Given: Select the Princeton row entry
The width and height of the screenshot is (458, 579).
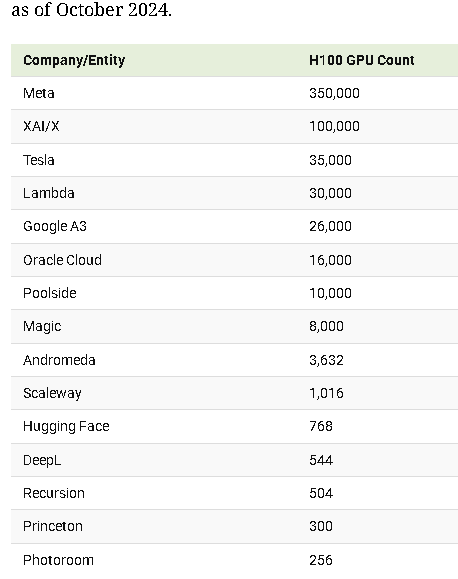Looking at the screenshot, I should click(x=53, y=527).
